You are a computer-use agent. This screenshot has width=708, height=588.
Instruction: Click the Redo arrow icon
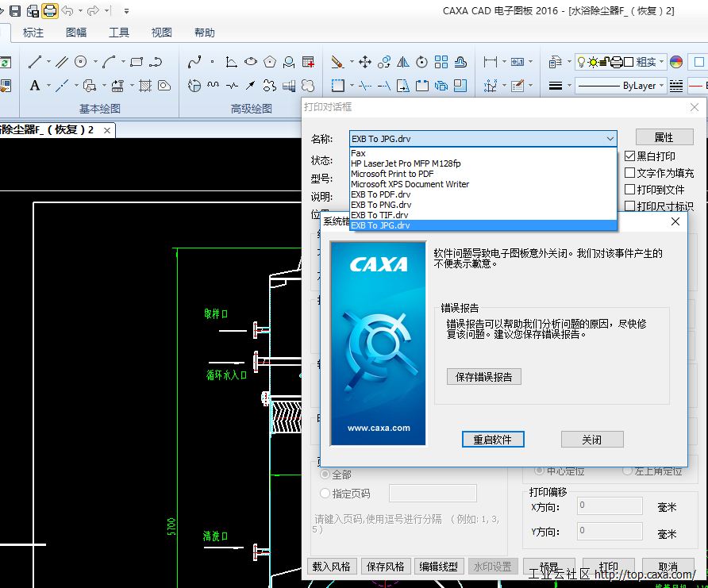[x=93, y=10]
